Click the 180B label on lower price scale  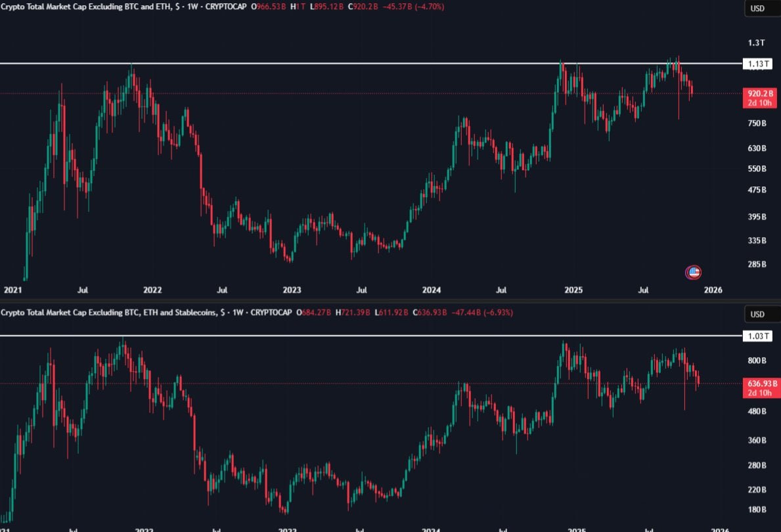[x=757, y=509]
